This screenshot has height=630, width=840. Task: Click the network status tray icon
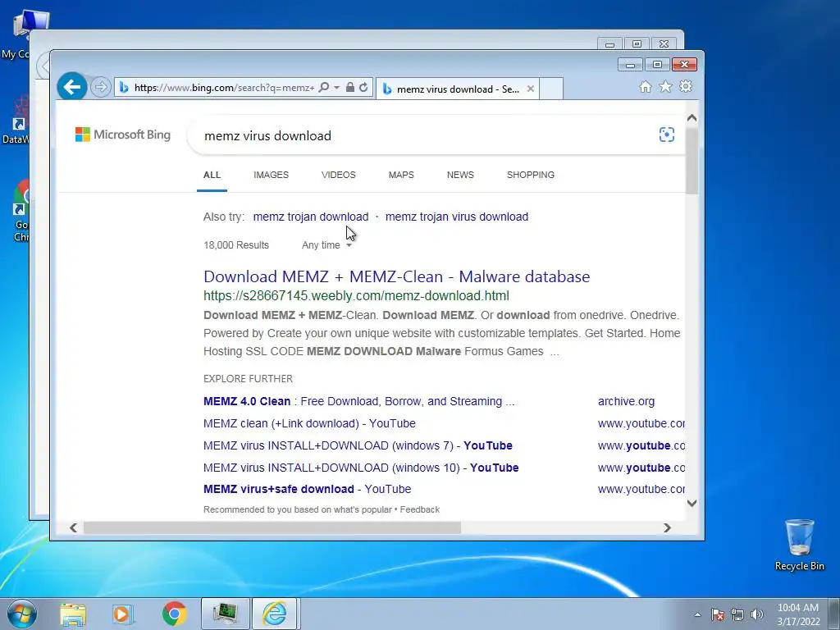737,614
